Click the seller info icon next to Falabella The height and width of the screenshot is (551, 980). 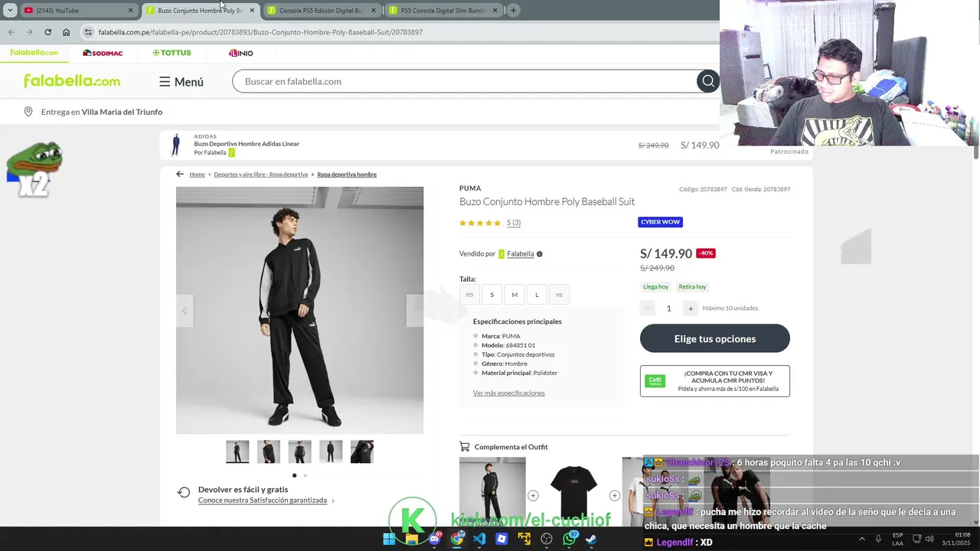[540, 254]
